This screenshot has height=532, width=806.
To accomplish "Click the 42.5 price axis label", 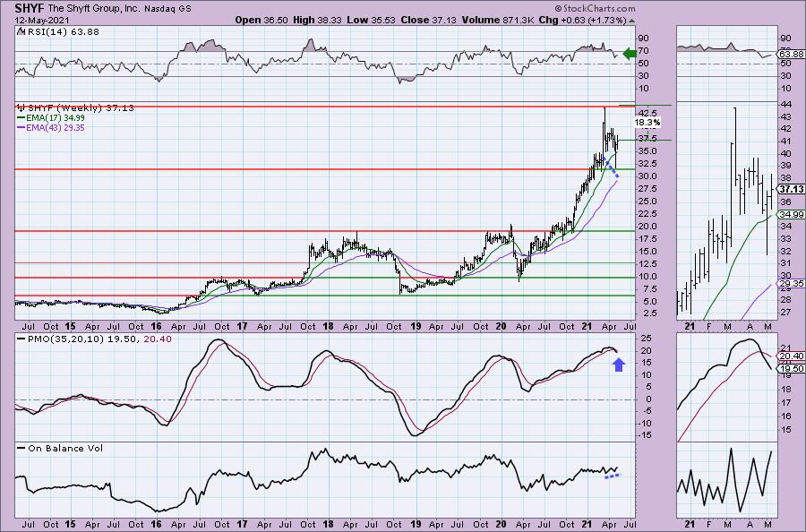I will (647, 113).
